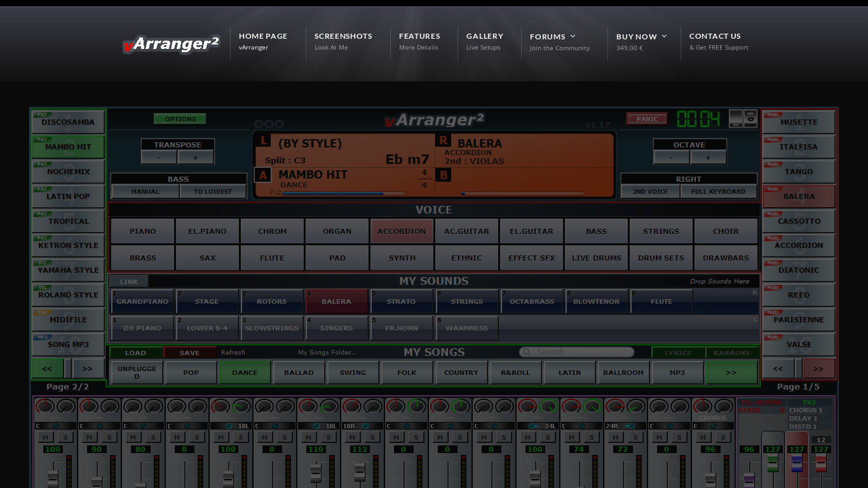Open the FEATURES nav item

tap(419, 41)
